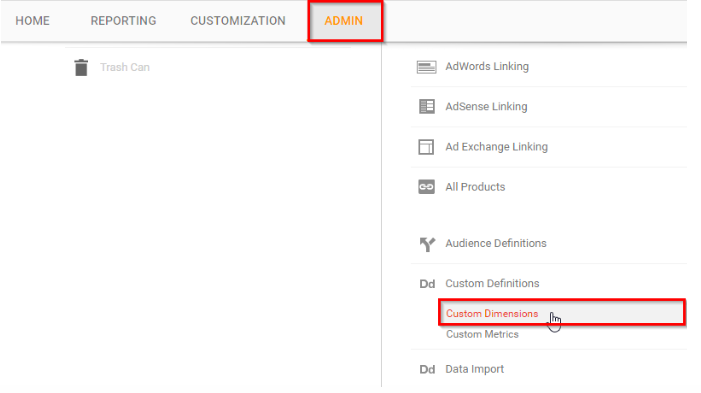This screenshot has width=701, height=393.
Task: Open the HOME tab
Action: click(32, 21)
